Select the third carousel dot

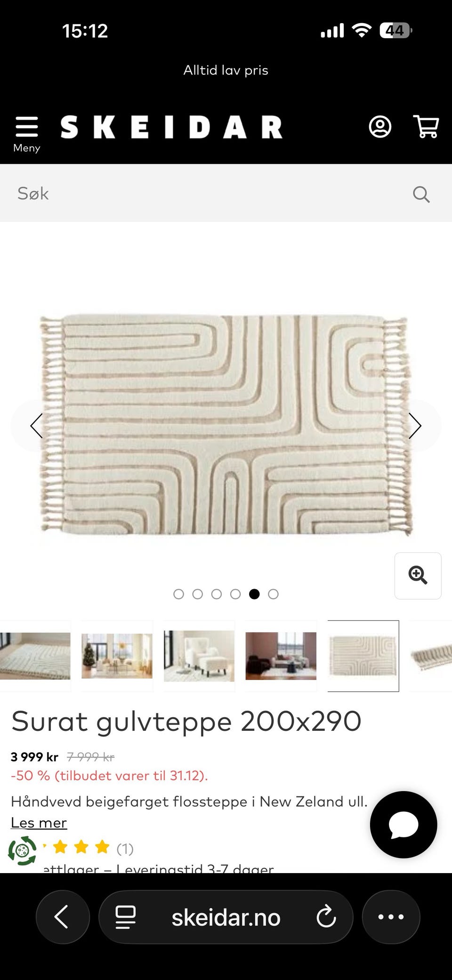coord(217,594)
